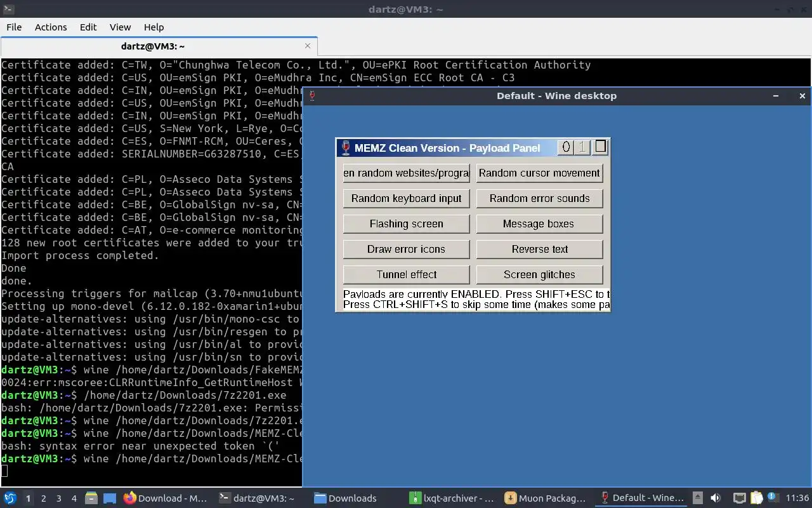
Task: Switch to Muon Package Manager taskbar entry
Action: pyautogui.click(x=546, y=498)
